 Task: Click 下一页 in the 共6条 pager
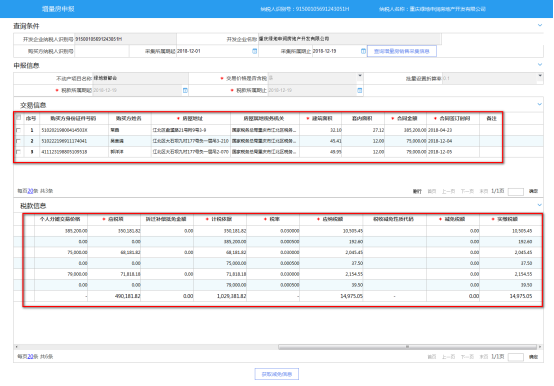click(467, 357)
